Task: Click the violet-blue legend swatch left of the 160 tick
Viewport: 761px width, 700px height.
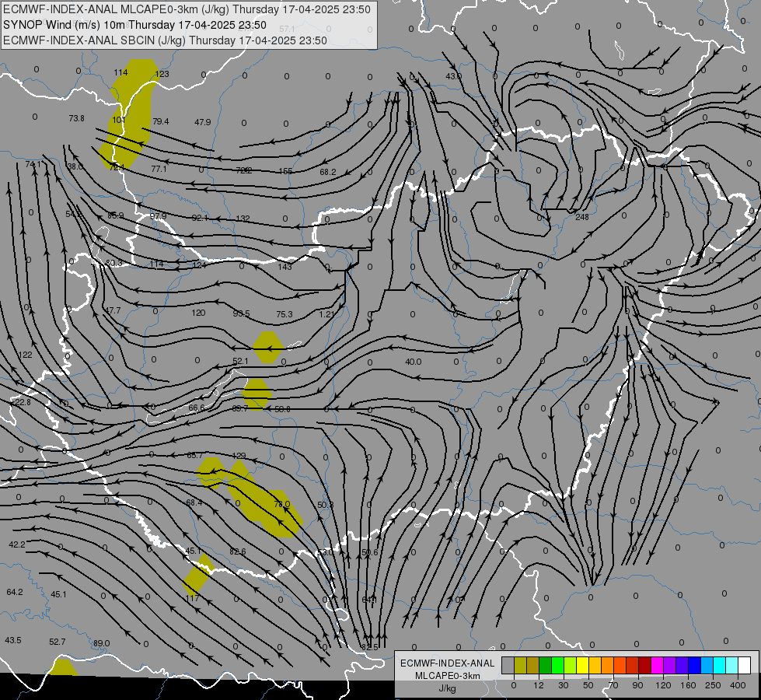Action: point(682,665)
